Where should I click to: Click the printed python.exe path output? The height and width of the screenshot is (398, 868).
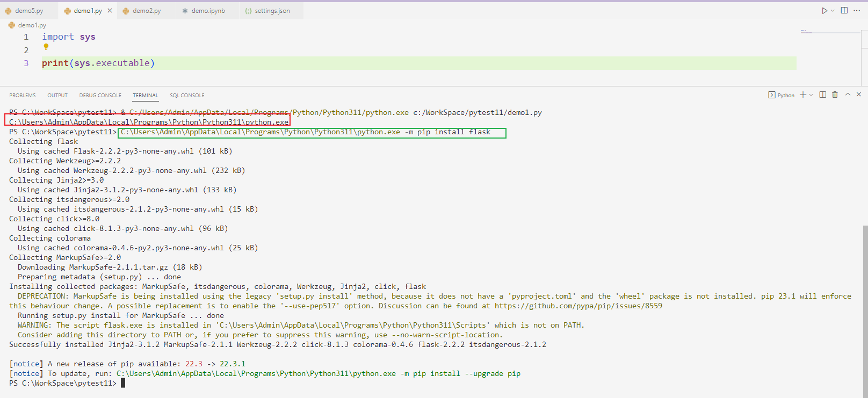coord(149,122)
